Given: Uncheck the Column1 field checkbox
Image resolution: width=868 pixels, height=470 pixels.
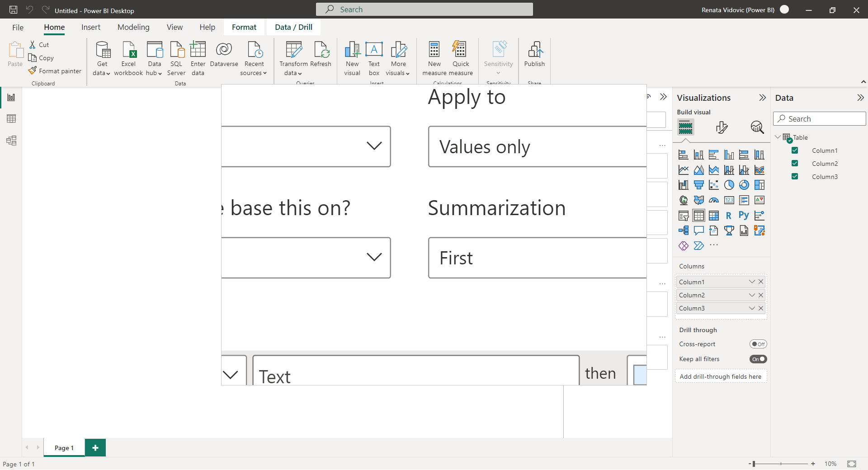Looking at the screenshot, I should pyautogui.click(x=795, y=150).
